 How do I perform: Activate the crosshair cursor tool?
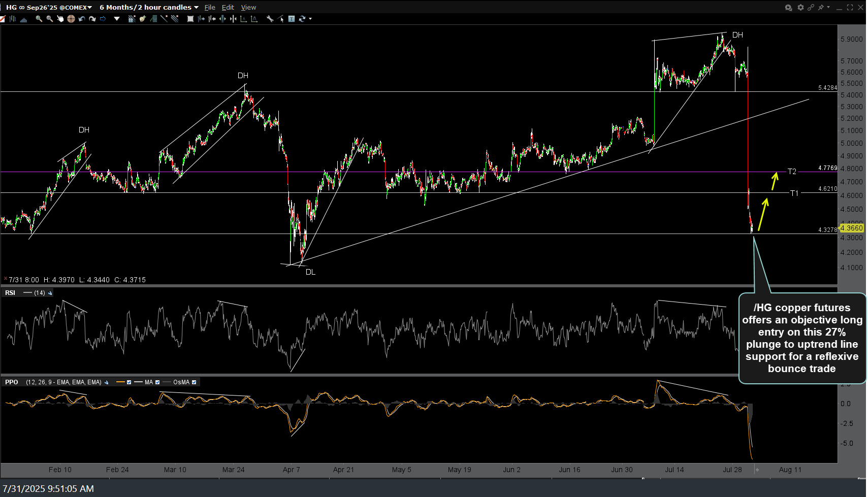tap(71, 19)
